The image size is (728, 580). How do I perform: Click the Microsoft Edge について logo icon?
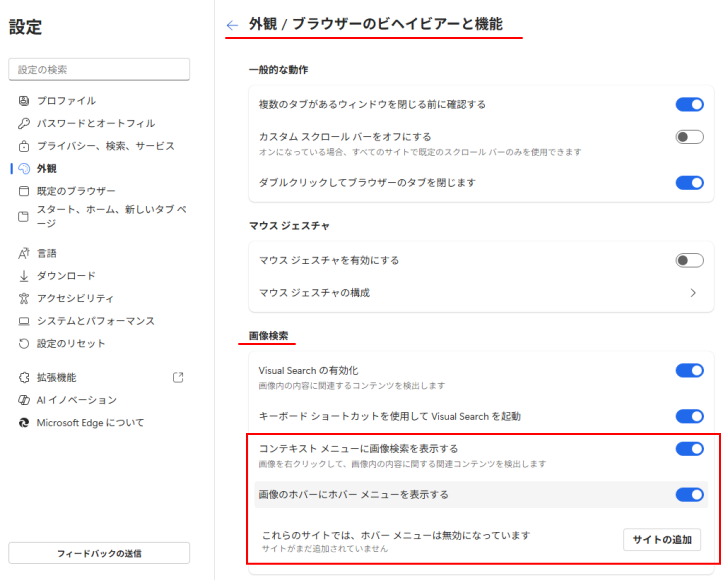[25, 423]
